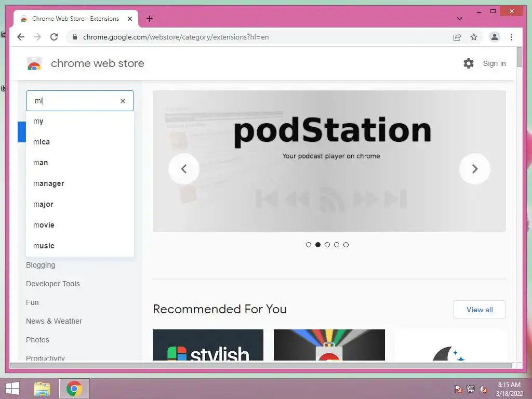Open the moon and stars extension card
Image resolution: width=532 pixels, height=399 pixels.
(450, 345)
